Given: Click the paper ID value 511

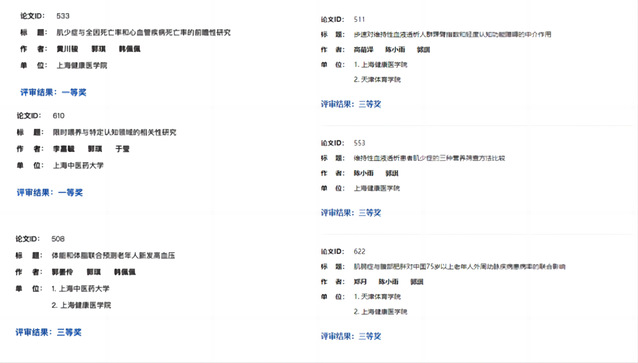Looking at the screenshot, I should click(x=359, y=20).
